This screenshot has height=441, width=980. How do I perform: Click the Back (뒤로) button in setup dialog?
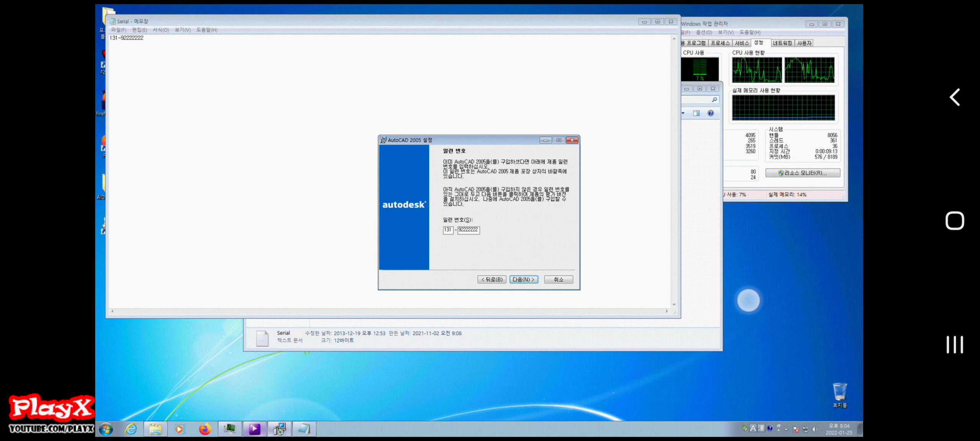(492, 279)
